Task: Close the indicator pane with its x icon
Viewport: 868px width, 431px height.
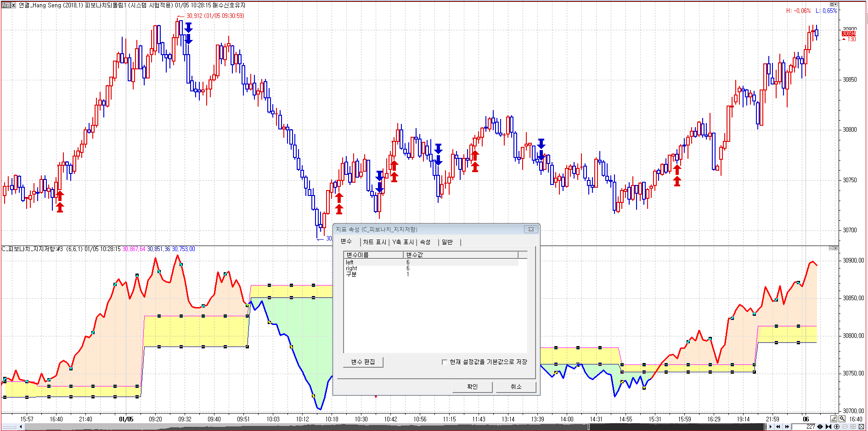Action: [x=835, y=248]
